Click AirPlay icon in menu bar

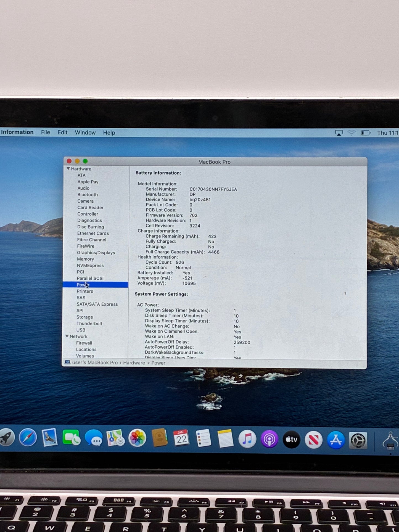coord(339,133)
